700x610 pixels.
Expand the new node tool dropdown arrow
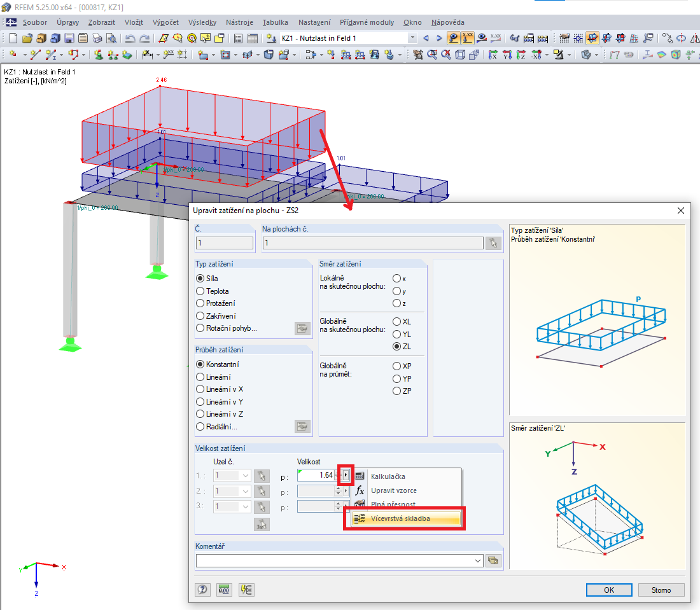24,55
